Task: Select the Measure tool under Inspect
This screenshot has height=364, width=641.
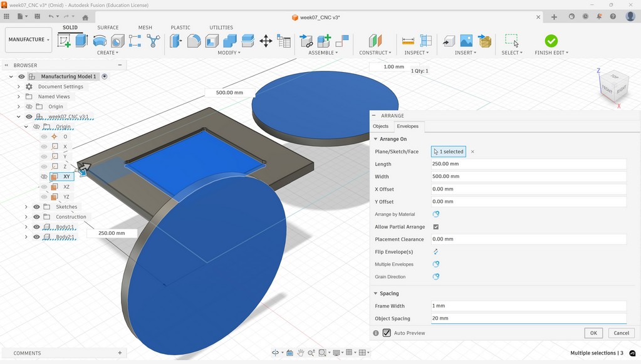Action: [408, 40]
